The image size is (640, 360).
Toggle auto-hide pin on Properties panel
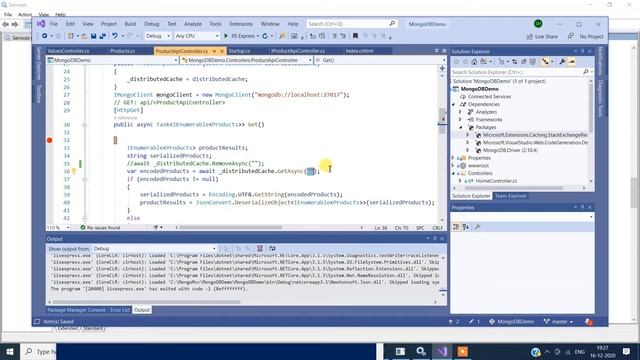582,207
